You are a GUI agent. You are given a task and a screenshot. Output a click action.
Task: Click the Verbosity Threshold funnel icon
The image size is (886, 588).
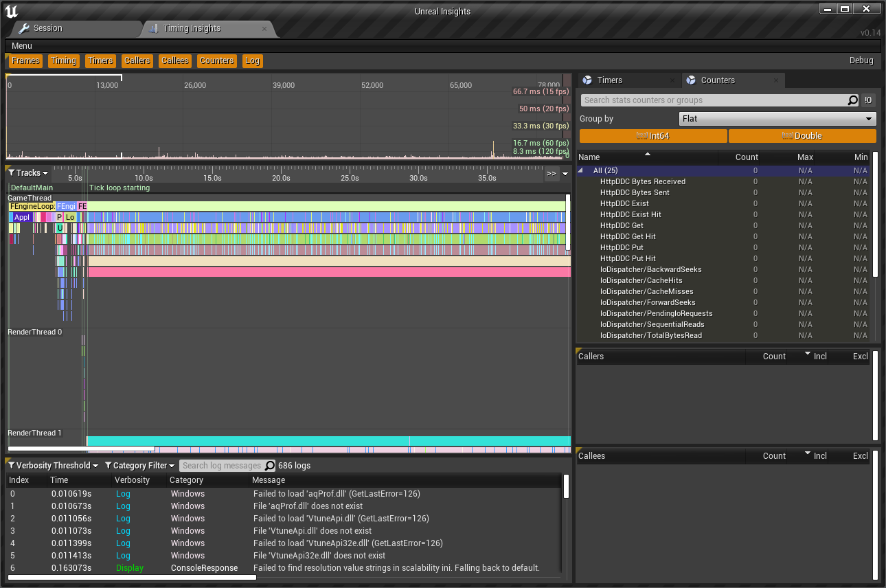[x=12, y=466]
